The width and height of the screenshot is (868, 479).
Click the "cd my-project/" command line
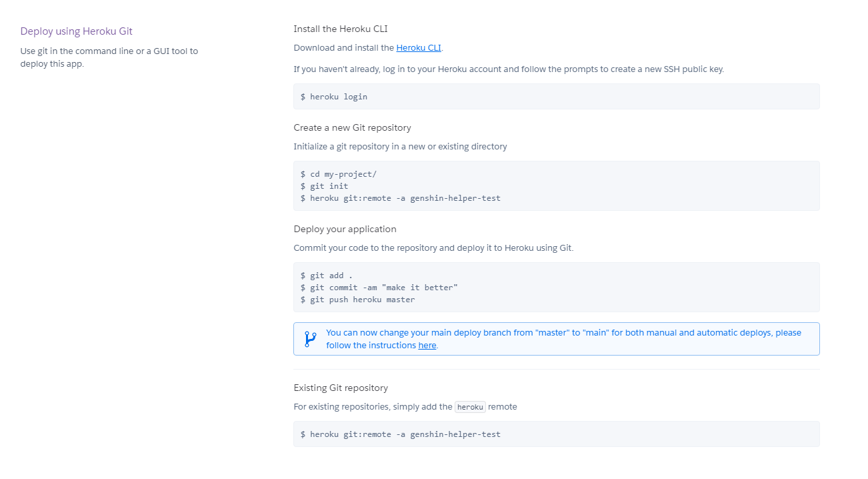[338, 174]
